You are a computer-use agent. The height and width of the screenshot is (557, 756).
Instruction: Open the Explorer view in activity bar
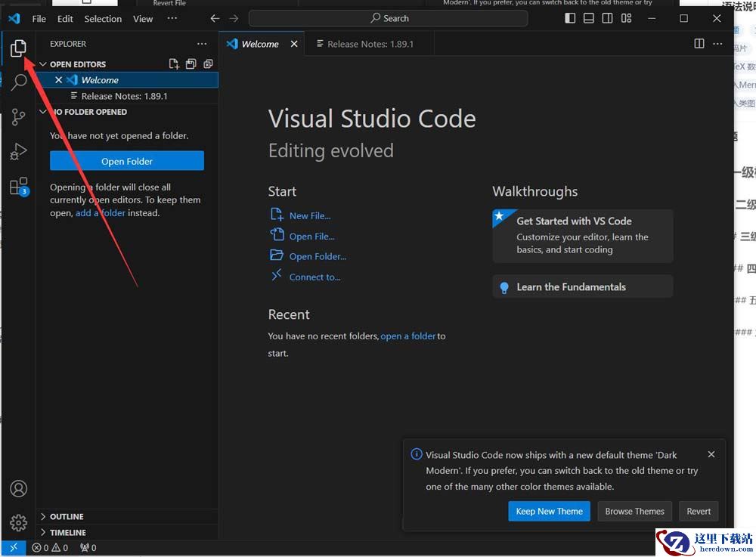18,48
